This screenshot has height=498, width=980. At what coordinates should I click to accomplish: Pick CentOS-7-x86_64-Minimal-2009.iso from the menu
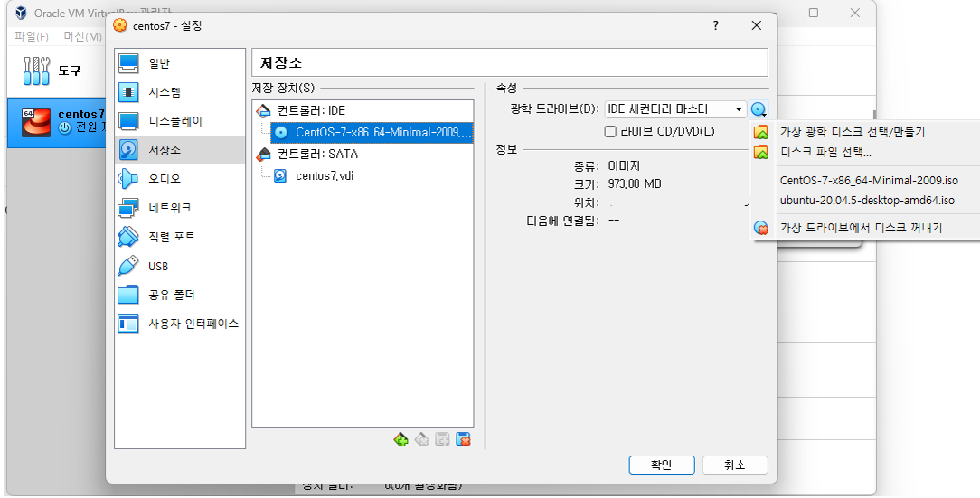[869, 181]
